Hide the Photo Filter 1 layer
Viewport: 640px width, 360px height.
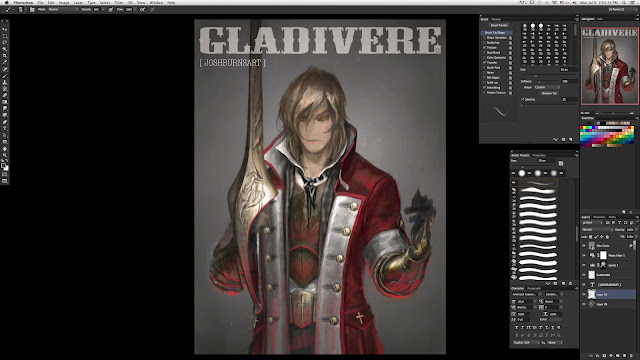click(584, 256)
